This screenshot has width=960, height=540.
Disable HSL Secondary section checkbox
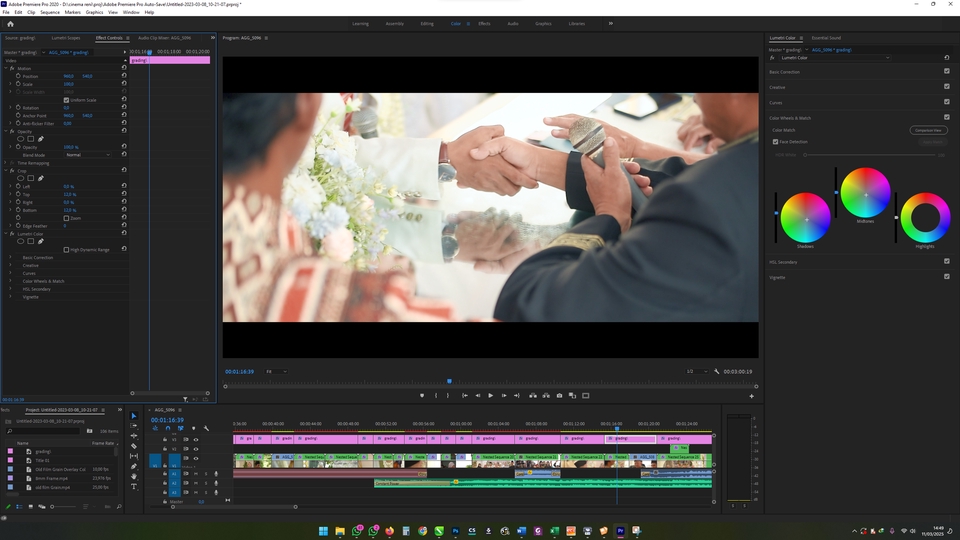pos(947,261)
